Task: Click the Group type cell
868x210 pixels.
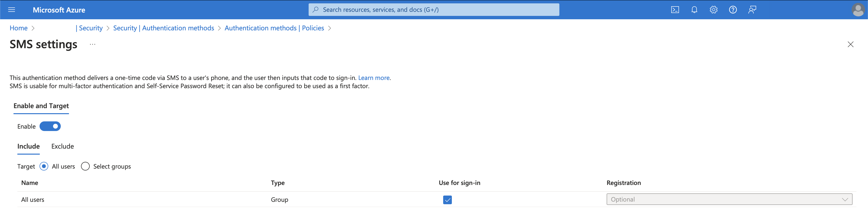Action: point(279,200)
